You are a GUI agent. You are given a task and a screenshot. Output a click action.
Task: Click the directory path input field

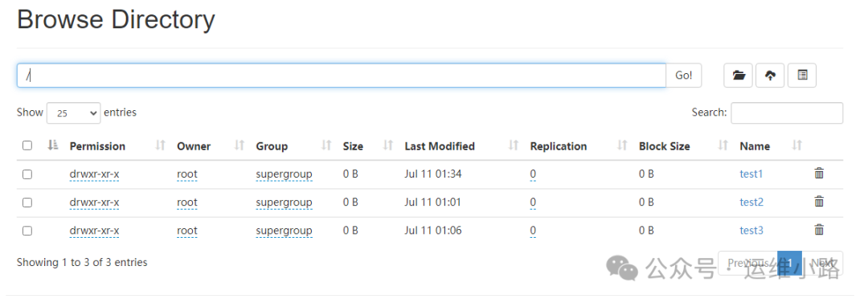tap(341, 76)
